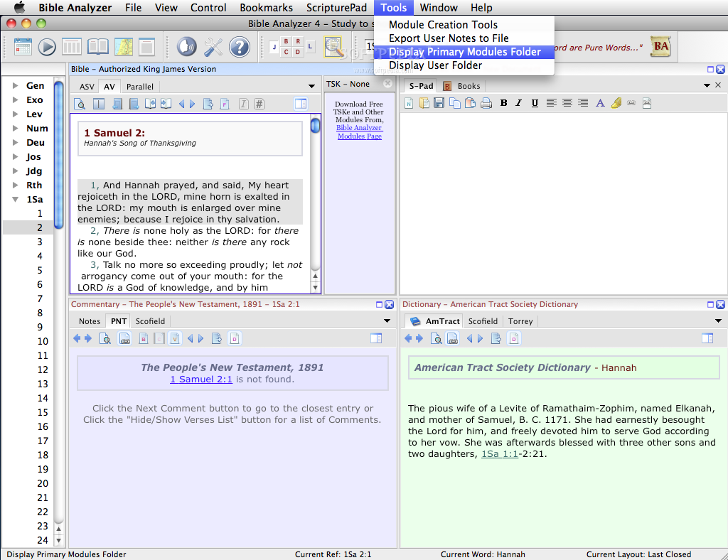Toggle the L toolbar layout button
Image resolution: width=728 pixels, height=560 pixels.
pyautogui.click(x=310, y=46)
